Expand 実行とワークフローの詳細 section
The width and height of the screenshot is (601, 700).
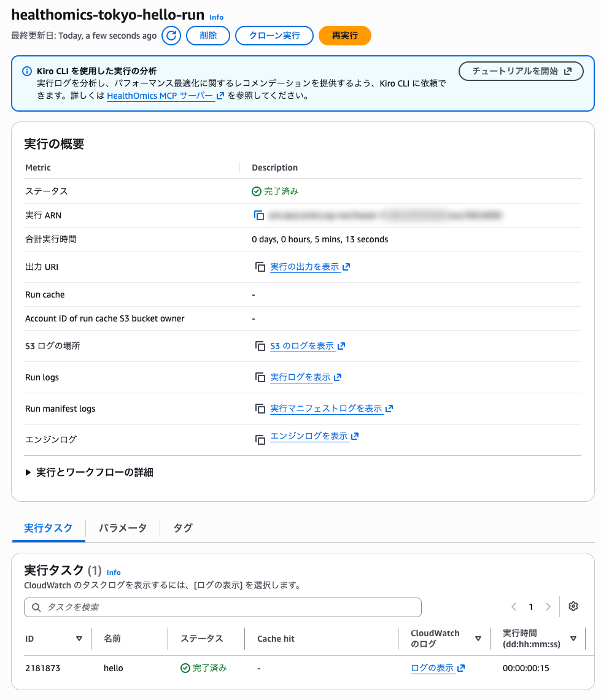tap(90, 472)
